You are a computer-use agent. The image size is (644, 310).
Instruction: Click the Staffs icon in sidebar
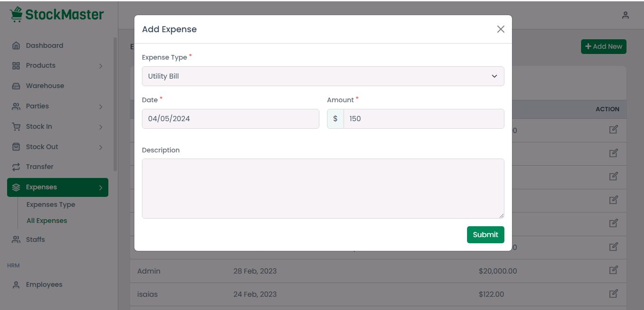click(x=16, y=239)
